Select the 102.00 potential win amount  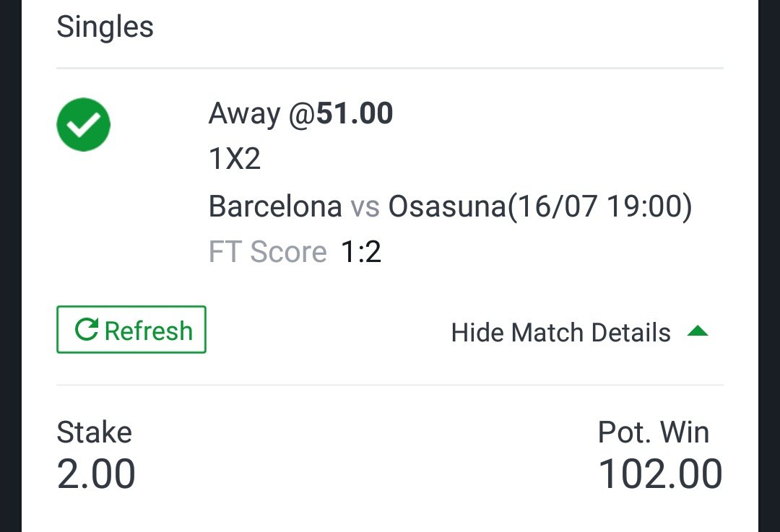pyautogui.click(x=660, y=474)
